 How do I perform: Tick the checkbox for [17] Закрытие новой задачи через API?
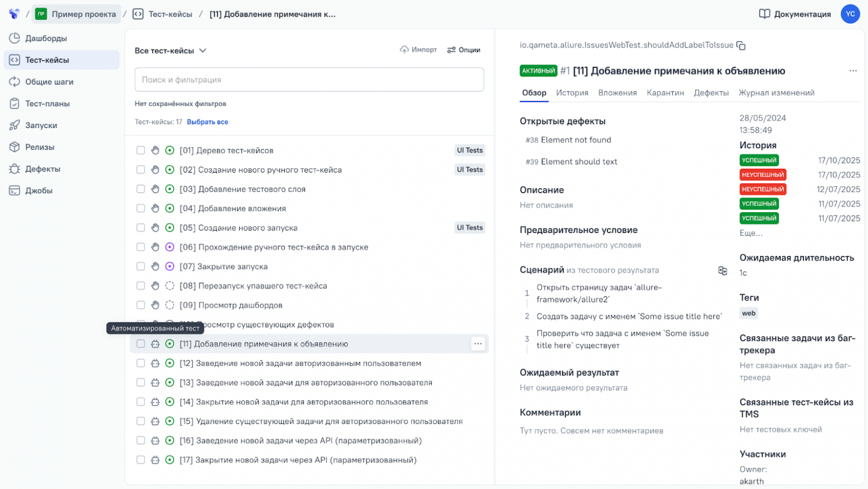(141, 460)
